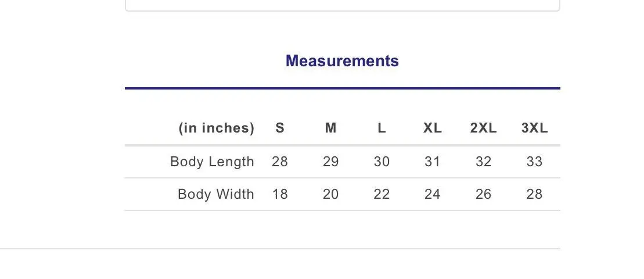644x279 pixels.
Task: Select the S size column header
Action: tap(280, 128)
